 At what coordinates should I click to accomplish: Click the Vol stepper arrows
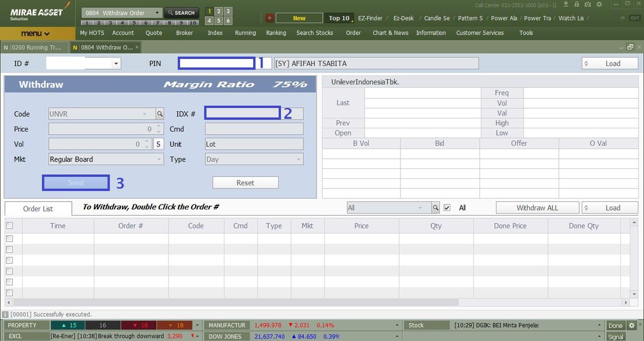[x=147, y=144]
